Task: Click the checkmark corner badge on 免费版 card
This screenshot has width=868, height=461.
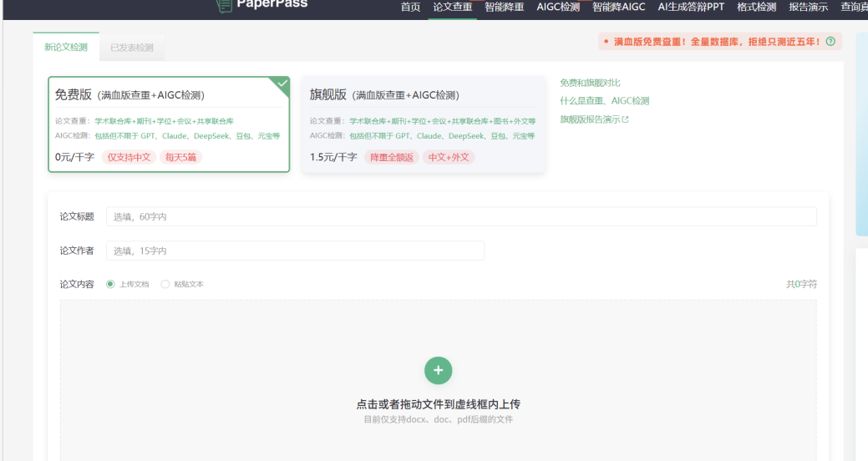Action: pyautogui.click(x=282, y=84)
